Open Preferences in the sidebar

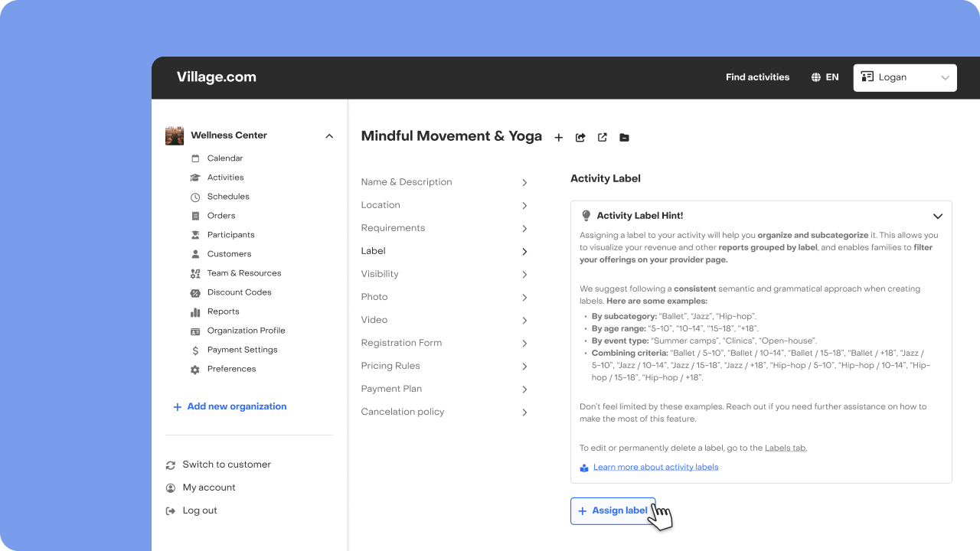pyautogui.click(x=231, y=369)
